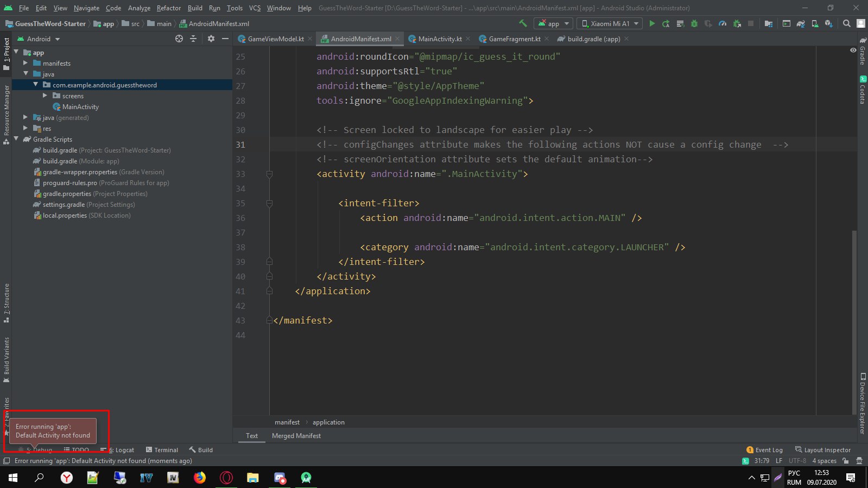The image size is (868, 488).
Task: Collapse all in Project panel toolbar
Action: coord(193,39)
